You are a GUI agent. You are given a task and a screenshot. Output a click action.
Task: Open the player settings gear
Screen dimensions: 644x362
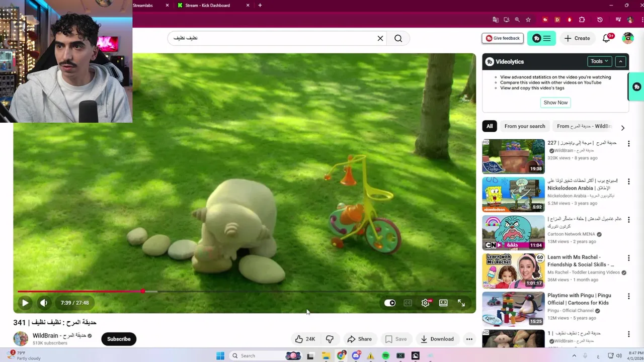coord(426,303)
